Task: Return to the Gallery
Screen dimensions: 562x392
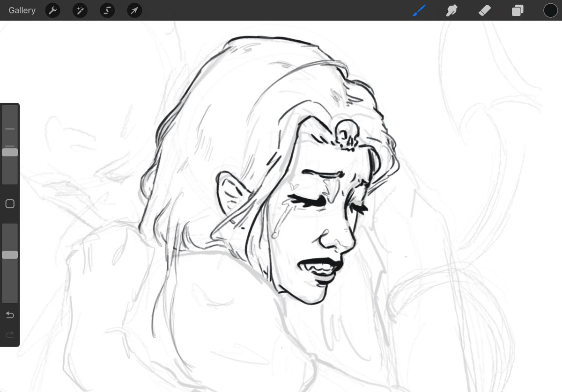Action: point(22,10)
